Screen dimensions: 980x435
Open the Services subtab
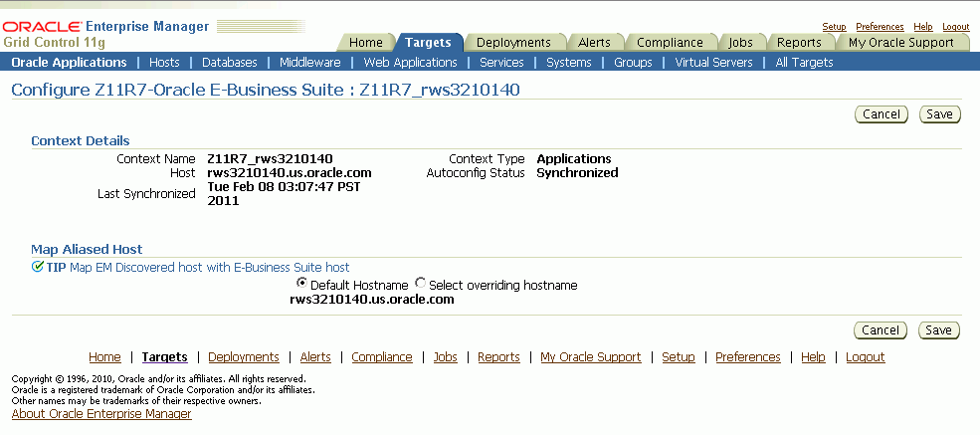click(501, 63)
